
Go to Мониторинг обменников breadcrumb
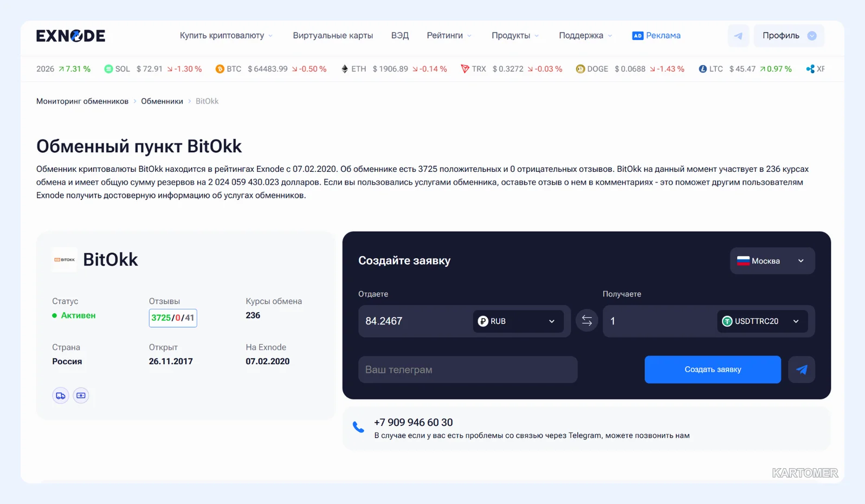(x=82, y=101)
